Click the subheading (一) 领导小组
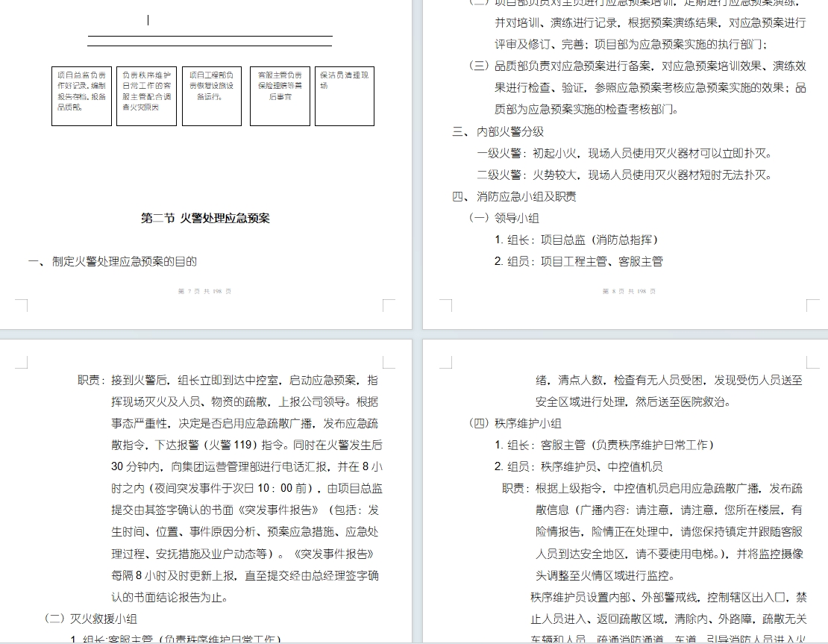Viewport: 828px width, 644px height. click(x=504, y=219)
